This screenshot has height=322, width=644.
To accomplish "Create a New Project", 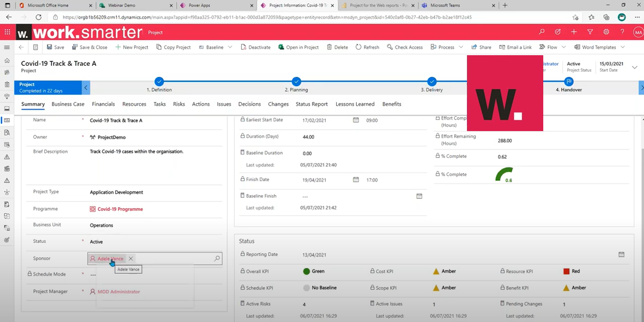I will [x=132, y=47].
